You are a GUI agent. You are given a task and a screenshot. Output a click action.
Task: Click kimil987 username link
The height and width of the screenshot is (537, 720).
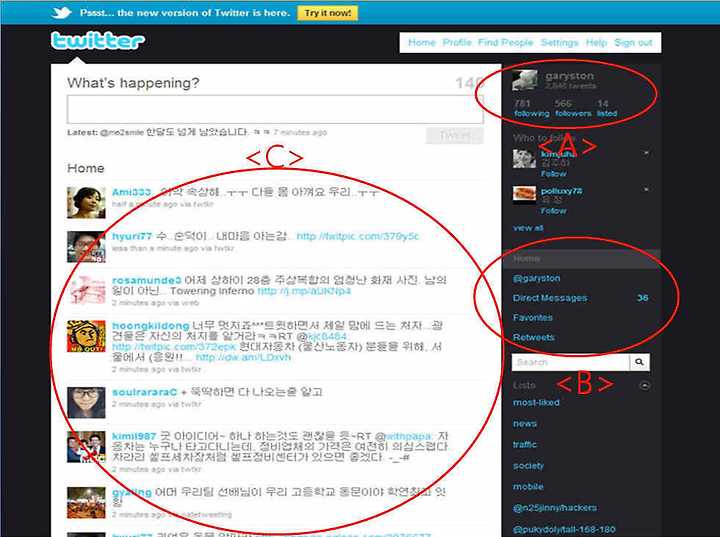coord(134,436)
